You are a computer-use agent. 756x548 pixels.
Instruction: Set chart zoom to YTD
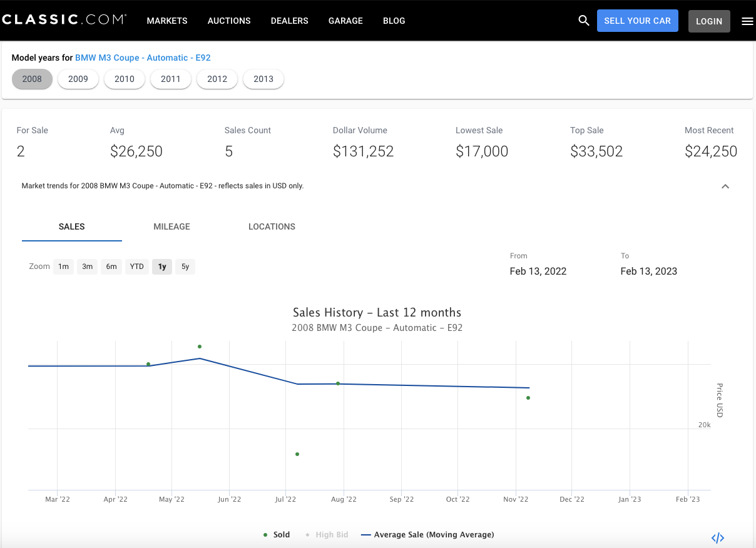(x=137, y=266)
